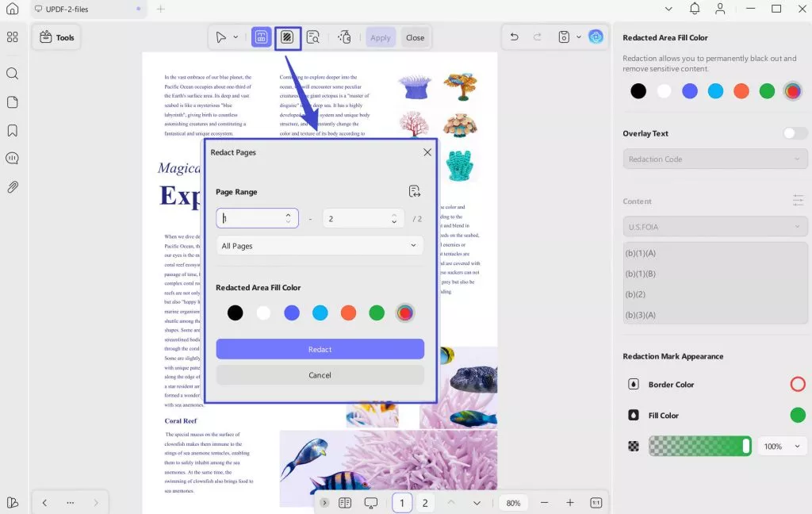Image resolution: width=812 pixels, height=514 pixels.
Task: Switch to the UPDF-2-files tab
Action: 89,9
